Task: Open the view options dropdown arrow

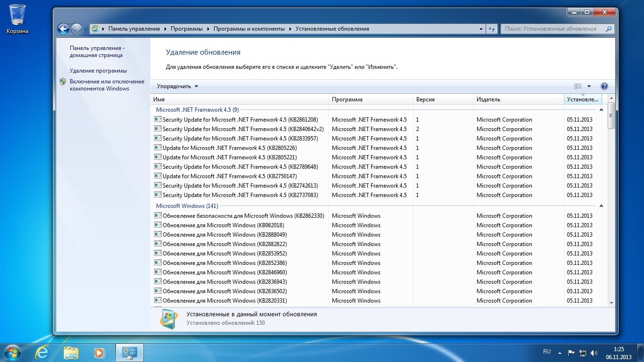Action: coord(589,86)
